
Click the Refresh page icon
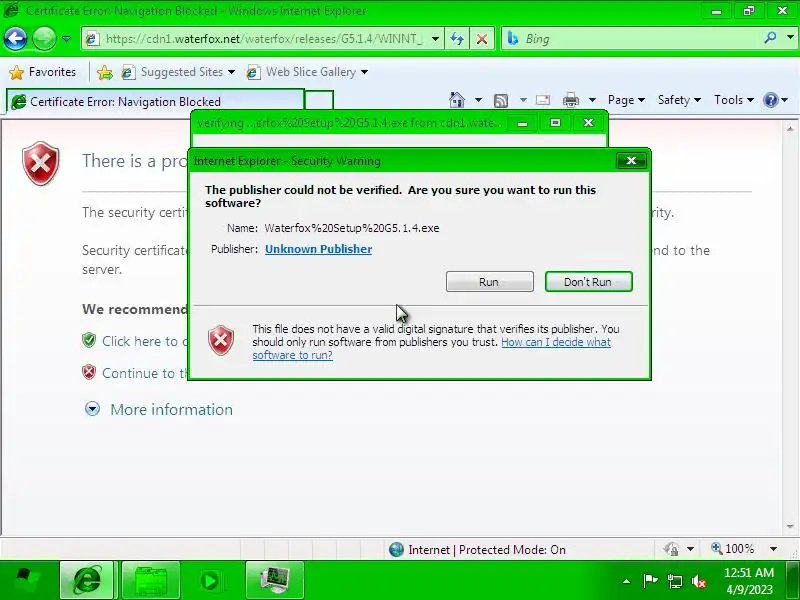tap(457, 39)
